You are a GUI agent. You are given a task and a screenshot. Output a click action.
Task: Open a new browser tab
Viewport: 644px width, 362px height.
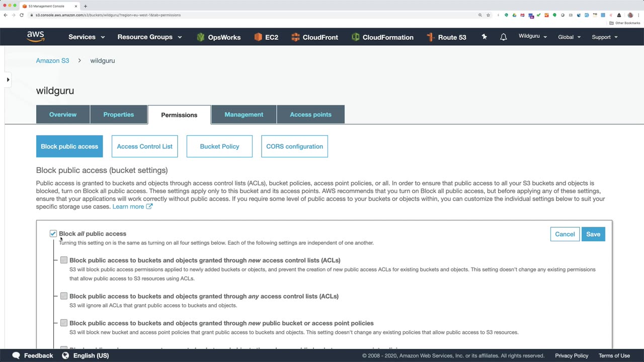[86, 6]
